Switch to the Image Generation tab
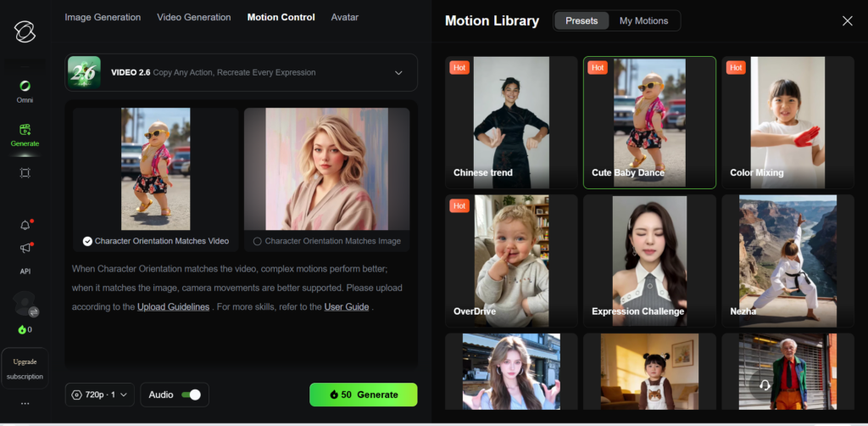The width and height of the screenshot is (868, 426). tap(103, 17)
